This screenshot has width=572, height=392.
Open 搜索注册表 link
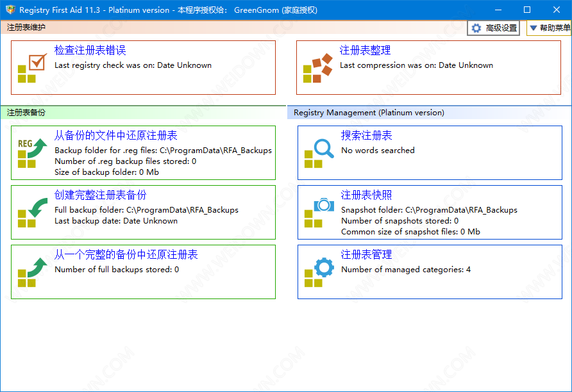point(367,136)
